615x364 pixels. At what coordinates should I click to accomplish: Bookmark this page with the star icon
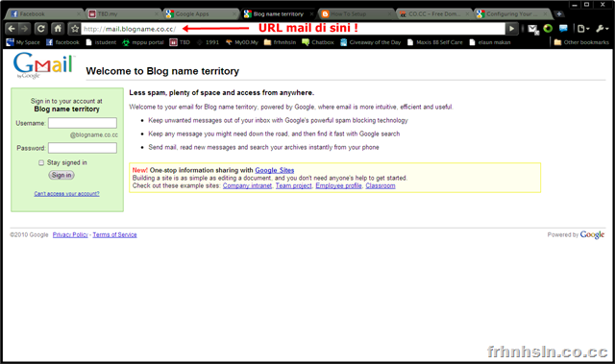(75, 28)
